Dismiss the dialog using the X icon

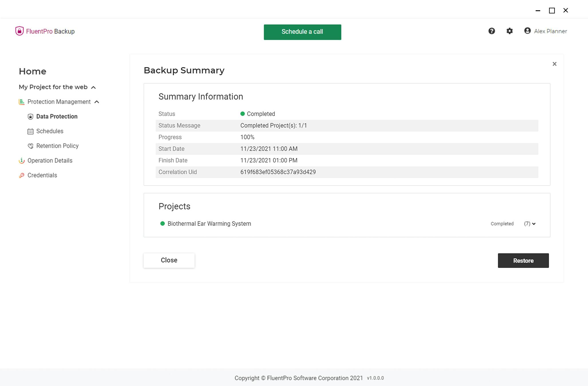click(x=555, y=64)
